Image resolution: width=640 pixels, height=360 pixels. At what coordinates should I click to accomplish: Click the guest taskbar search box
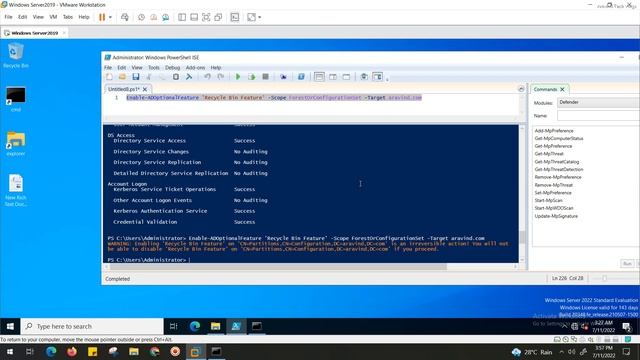coord(92,326)
